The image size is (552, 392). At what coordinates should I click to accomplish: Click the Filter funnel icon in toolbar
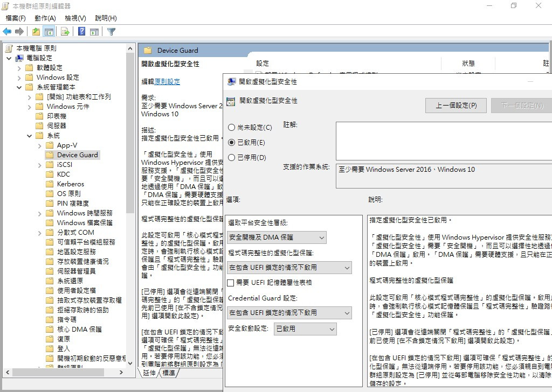pos(111,32)
